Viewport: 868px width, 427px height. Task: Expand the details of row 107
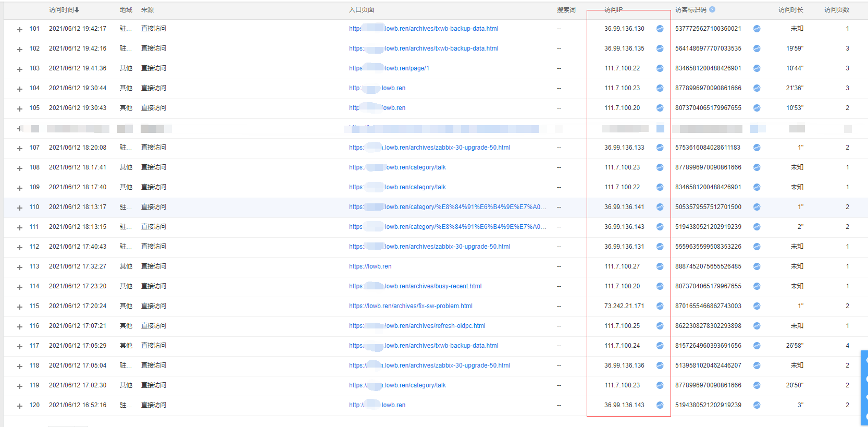click(20, 149)
